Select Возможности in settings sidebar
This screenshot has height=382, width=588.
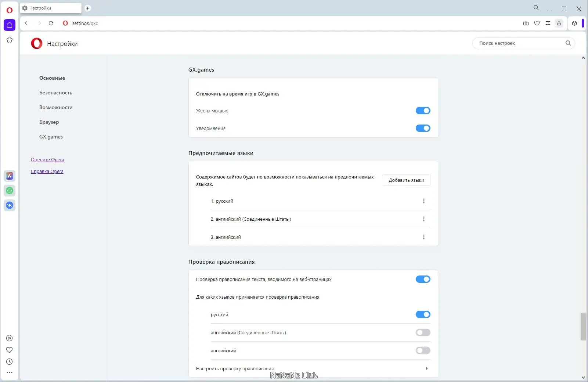click(x=56, y=108)
